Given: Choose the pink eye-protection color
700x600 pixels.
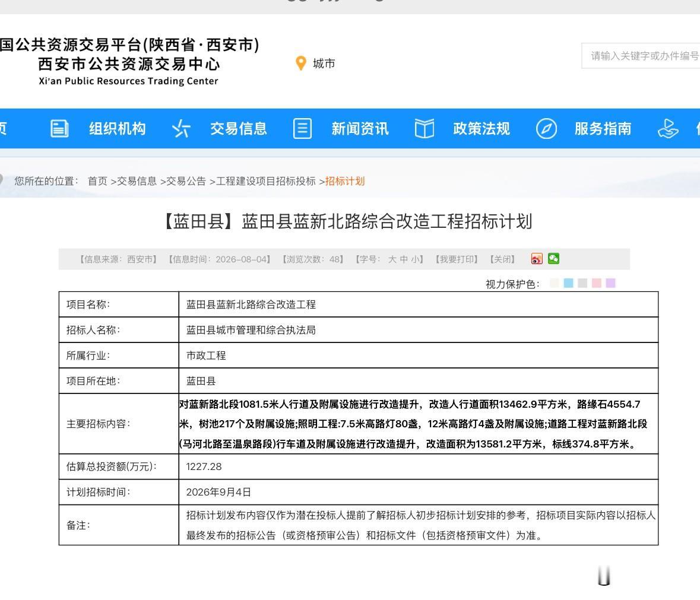Looking at the screenshot, I should pos(597,283).
